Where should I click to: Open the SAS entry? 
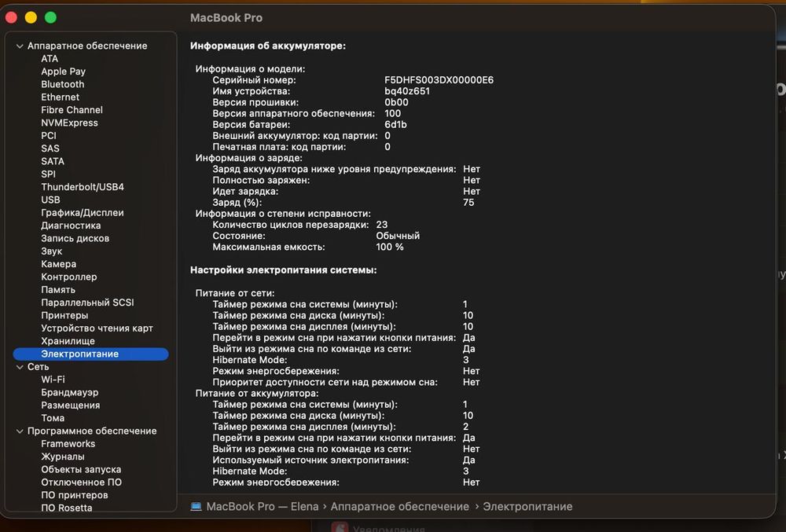(50, 149)
